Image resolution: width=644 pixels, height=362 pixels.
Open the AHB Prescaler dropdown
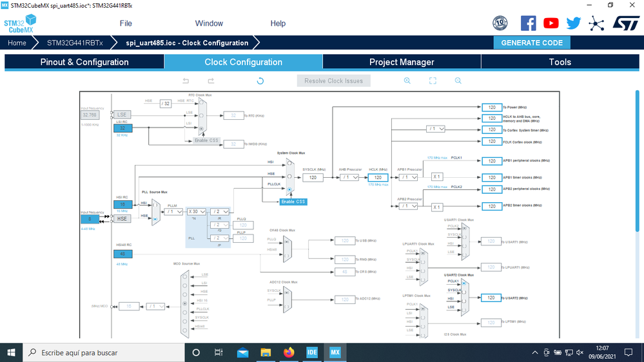point(349,177)
